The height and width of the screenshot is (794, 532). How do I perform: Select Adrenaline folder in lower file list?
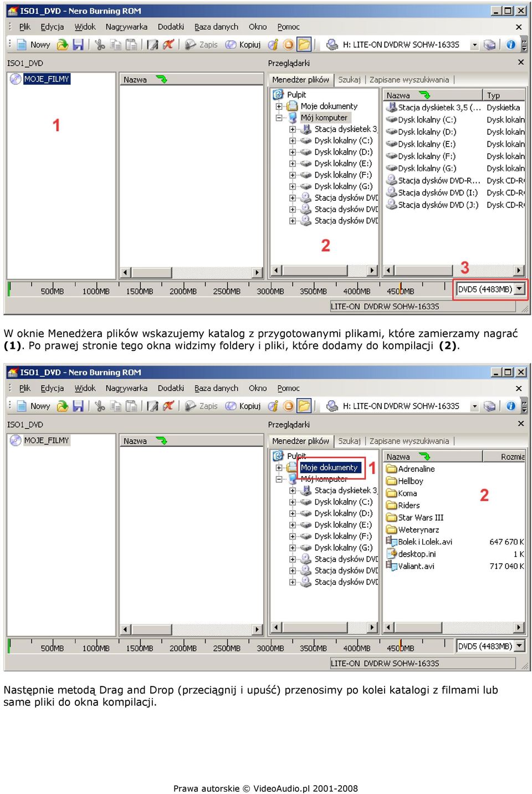[x=416, y=469]
